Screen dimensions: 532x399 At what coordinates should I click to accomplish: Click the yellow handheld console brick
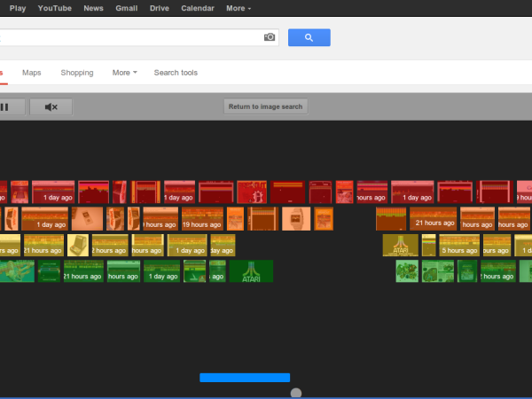[78, 245]
